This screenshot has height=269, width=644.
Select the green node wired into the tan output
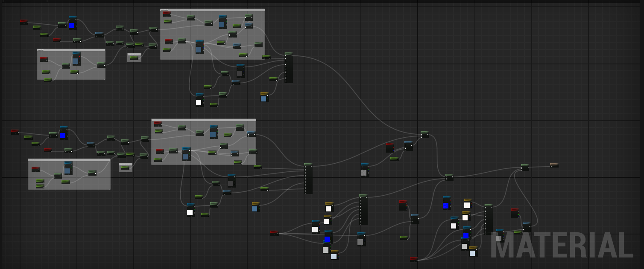pos(525,167)
